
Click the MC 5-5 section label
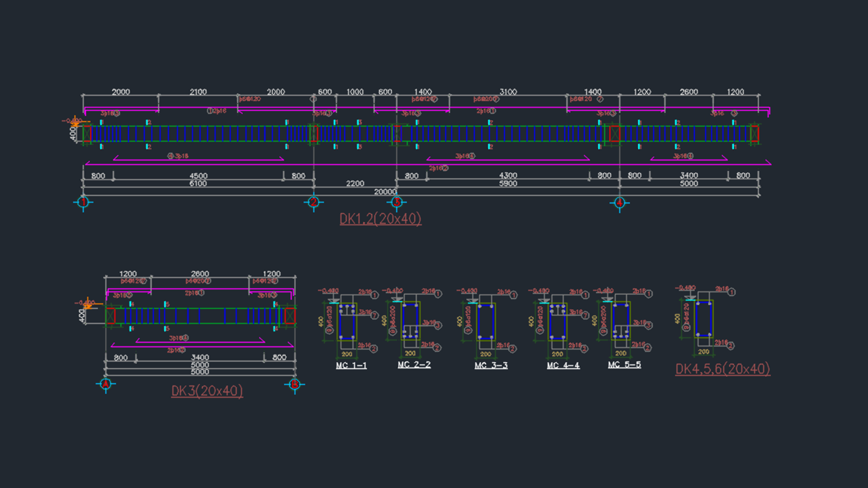click(x=625, y=365)
